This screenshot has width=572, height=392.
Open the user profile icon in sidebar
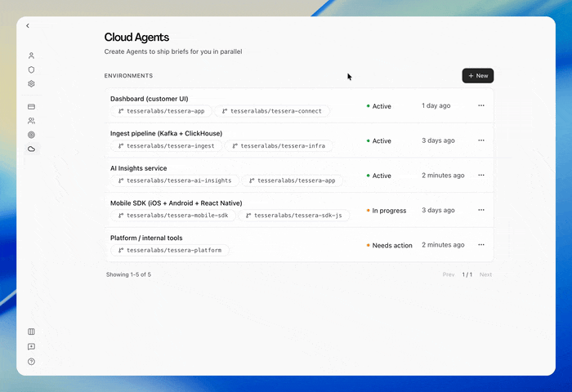click(x=31, y=56)
